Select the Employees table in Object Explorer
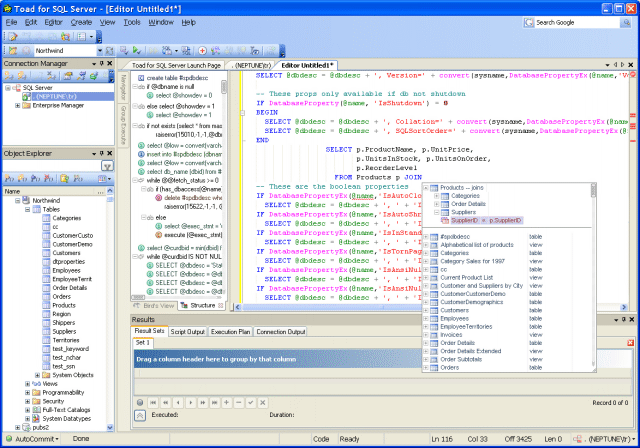This screenshot has width=640, height=448. (x=67, y=270)
